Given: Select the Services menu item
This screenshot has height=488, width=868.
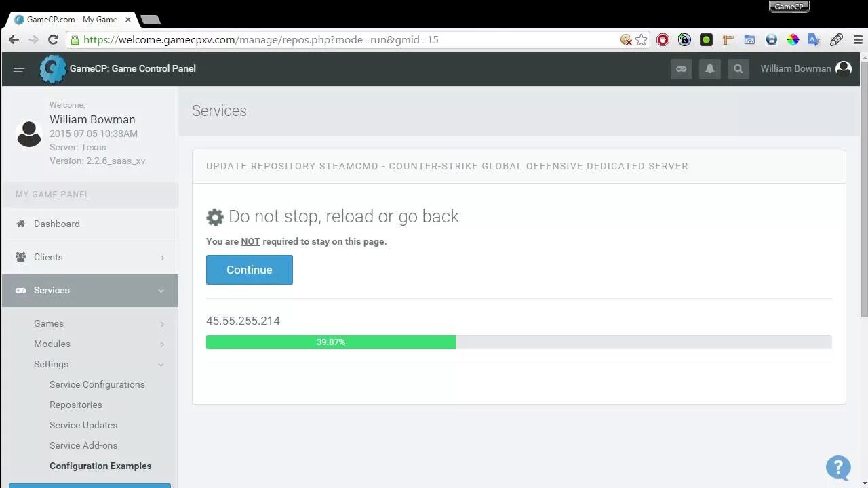Looking at the screenshot, I should pos(90,290).
